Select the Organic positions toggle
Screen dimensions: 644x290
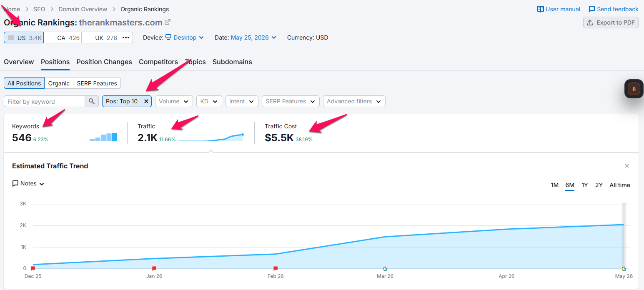[x=59, y=83]
